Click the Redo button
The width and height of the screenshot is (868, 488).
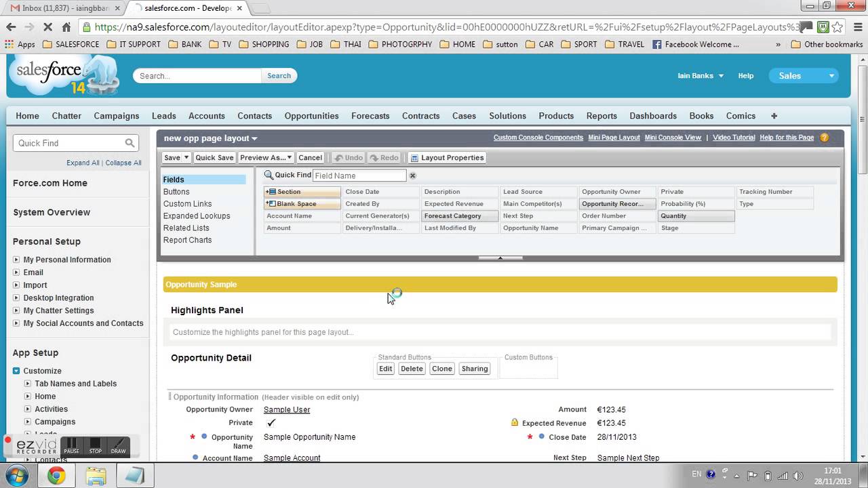(384, 157)
